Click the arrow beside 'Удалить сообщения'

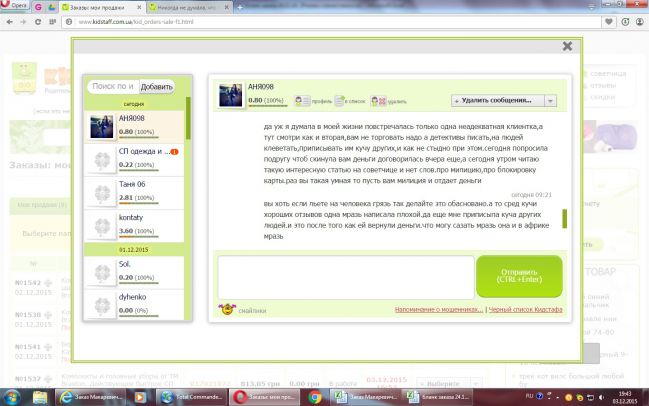point(550,101)
